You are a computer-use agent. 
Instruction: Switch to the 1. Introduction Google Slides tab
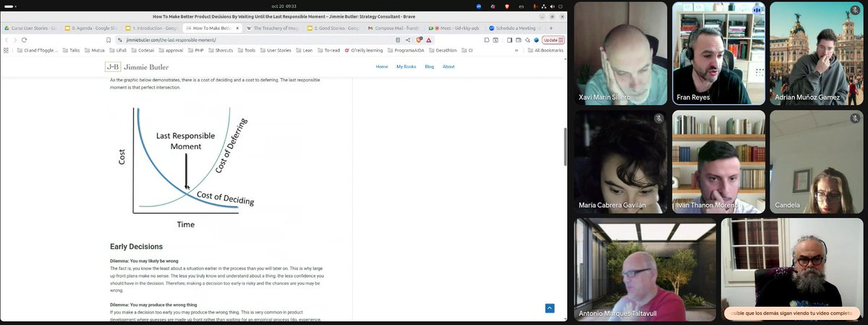coord(152,28)
